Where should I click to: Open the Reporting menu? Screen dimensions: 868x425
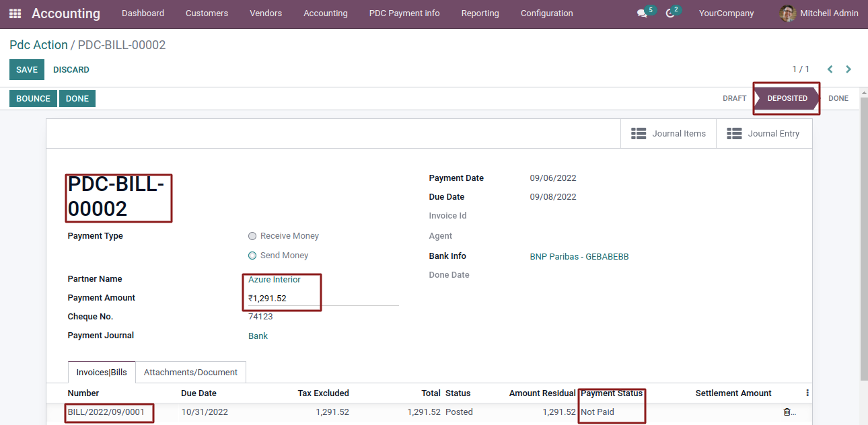(x=480, y=13)
